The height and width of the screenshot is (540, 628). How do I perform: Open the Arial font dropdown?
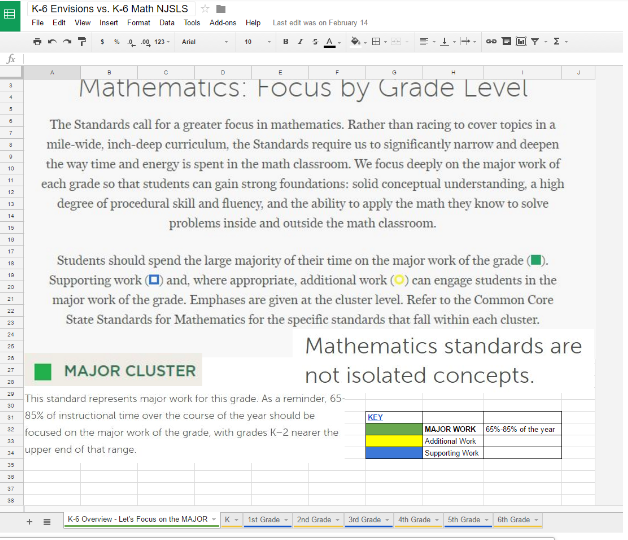point(205,41)
